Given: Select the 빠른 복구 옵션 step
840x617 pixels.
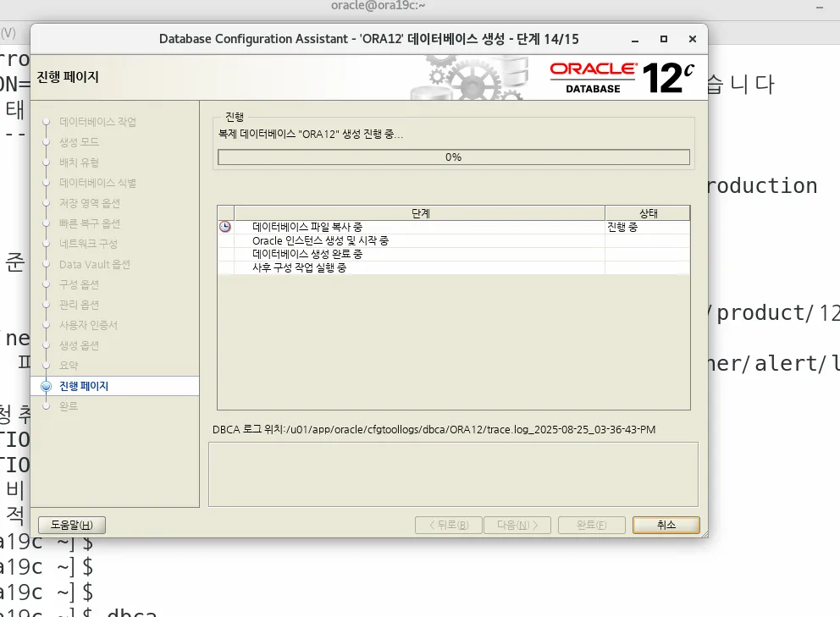Looking at the screenshot, I should 90,223.
